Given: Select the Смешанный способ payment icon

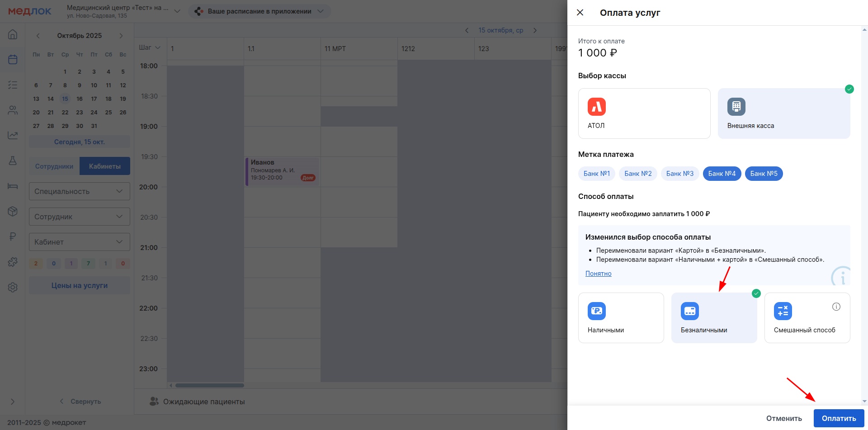Looking at the screenshot, I should pyautogui.click(x=783, y=311).
